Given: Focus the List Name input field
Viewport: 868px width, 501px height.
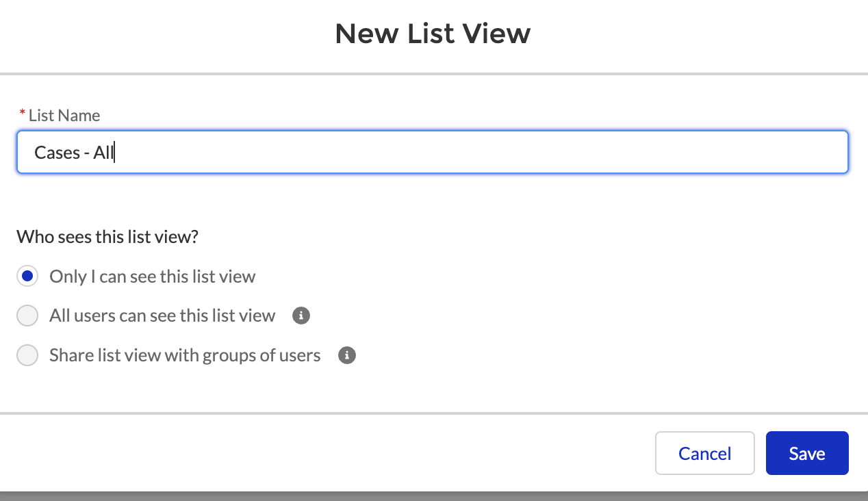Looking at the screenshot, I should [433, 152].
